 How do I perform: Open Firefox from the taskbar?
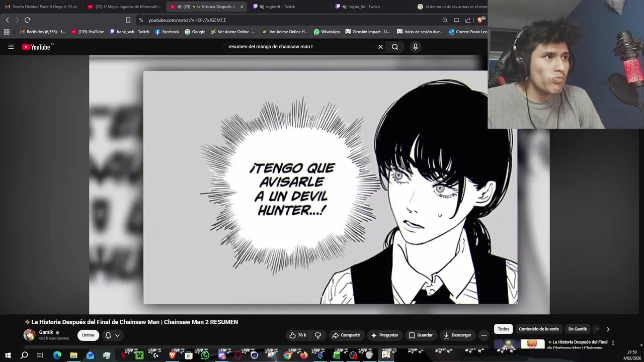303,355
